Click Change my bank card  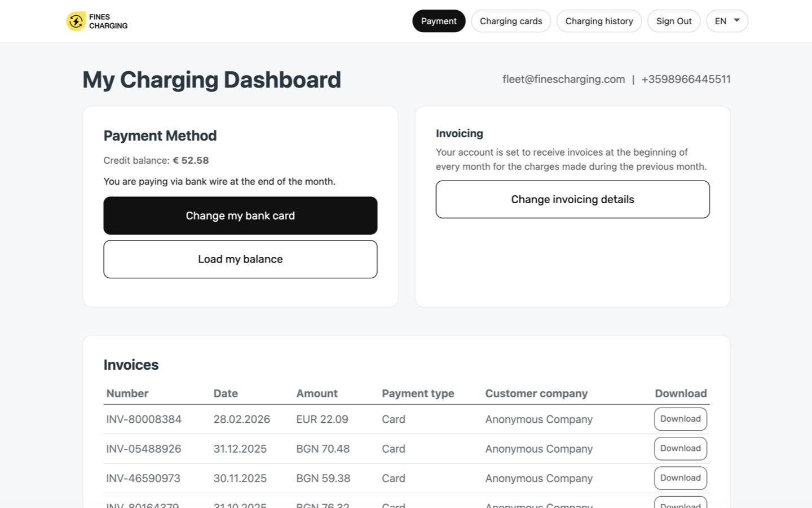[240, 215]
